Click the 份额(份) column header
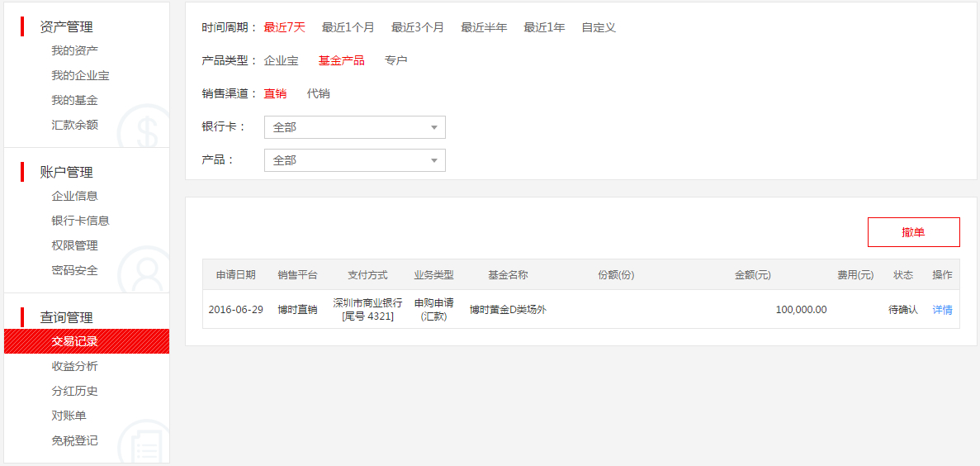Screen dimensions: 980x466 (616, 274)
